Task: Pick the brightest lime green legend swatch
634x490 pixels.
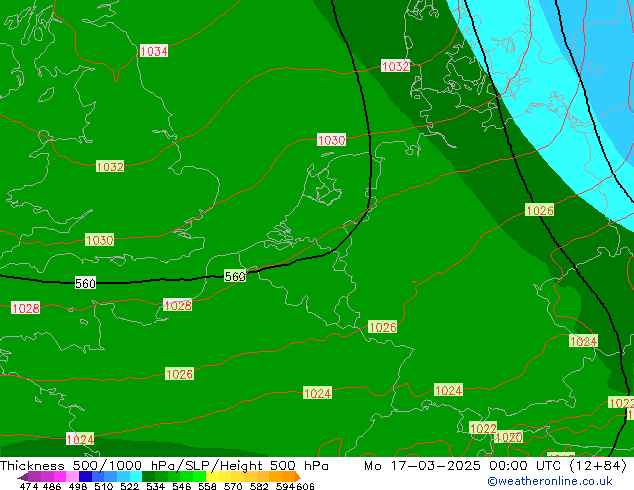Action: (x=199, y=476)
